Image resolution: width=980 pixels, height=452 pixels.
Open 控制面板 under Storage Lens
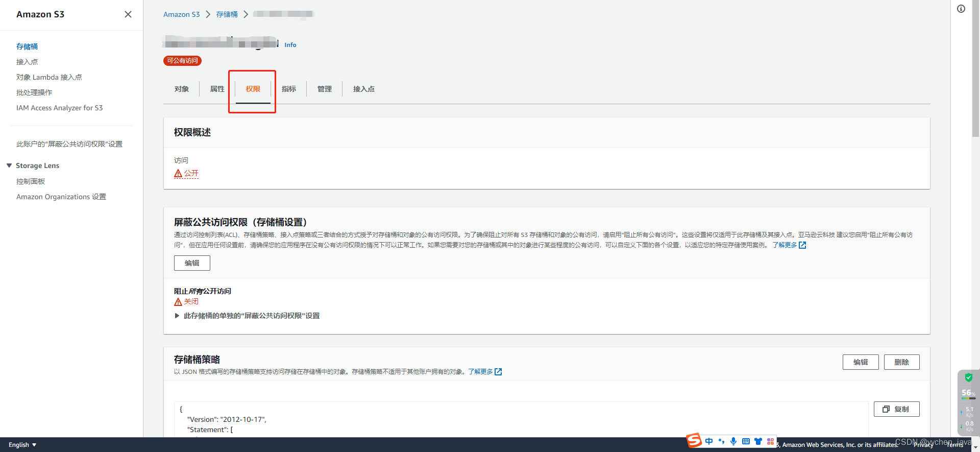point(31,181)
